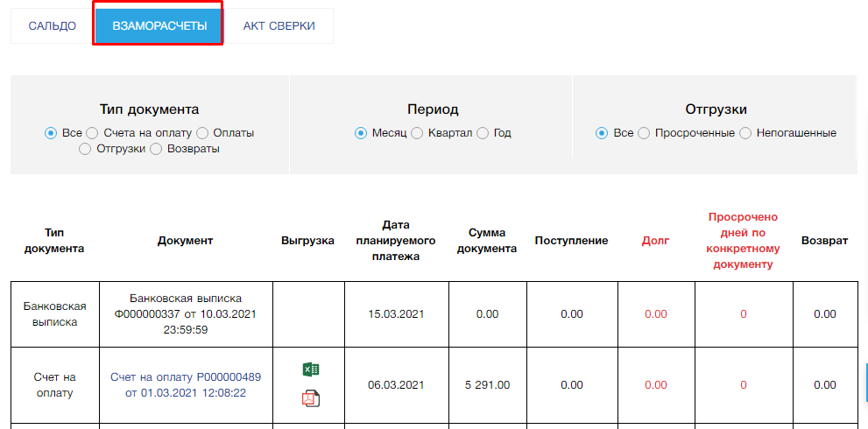Select Отгрузки document type radio
Screen dimensions: 868x429
click(85, 149)
